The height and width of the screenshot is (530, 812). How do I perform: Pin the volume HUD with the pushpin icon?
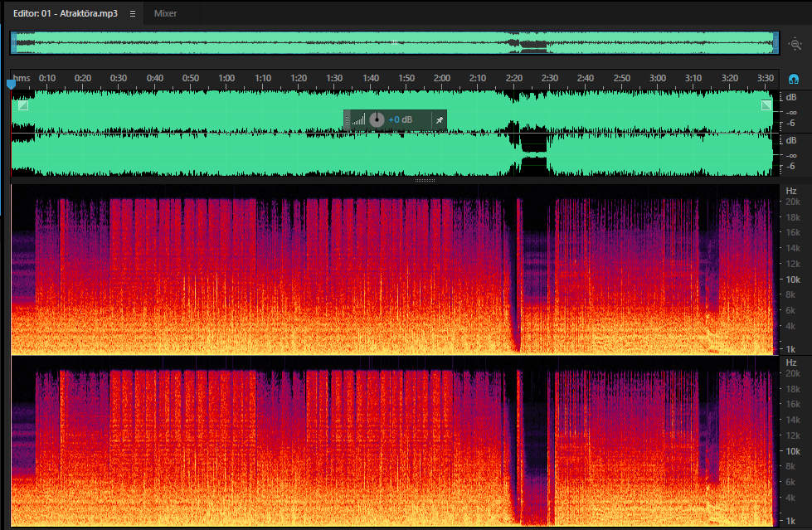pyautogui.click(x=439, y=120)
